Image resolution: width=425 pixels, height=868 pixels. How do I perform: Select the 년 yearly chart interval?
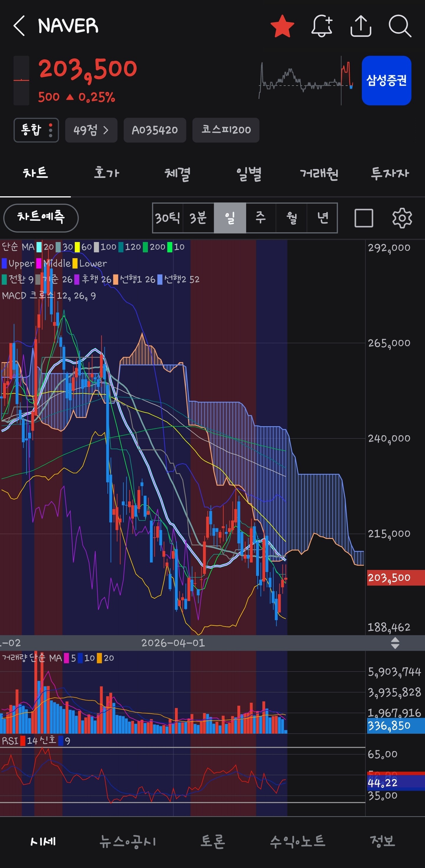(322, 218)
